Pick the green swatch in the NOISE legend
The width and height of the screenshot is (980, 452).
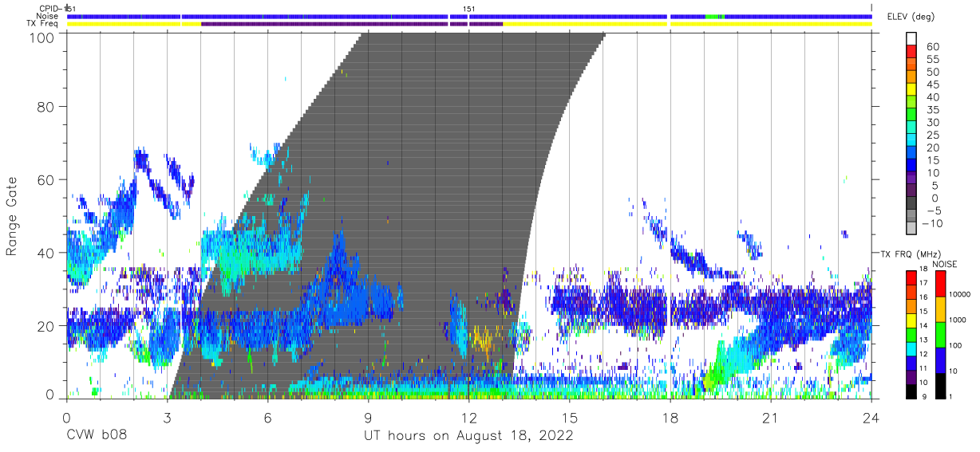tap(939, 334)
